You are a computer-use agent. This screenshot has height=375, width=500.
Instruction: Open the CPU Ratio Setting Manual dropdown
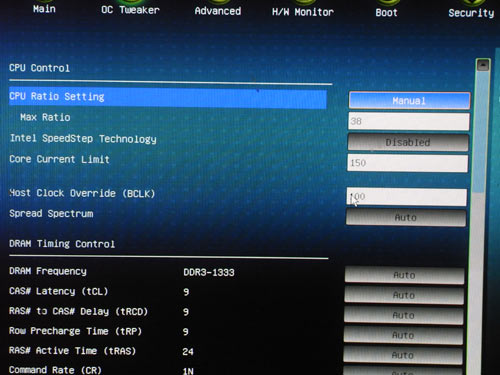coord(409,101)
